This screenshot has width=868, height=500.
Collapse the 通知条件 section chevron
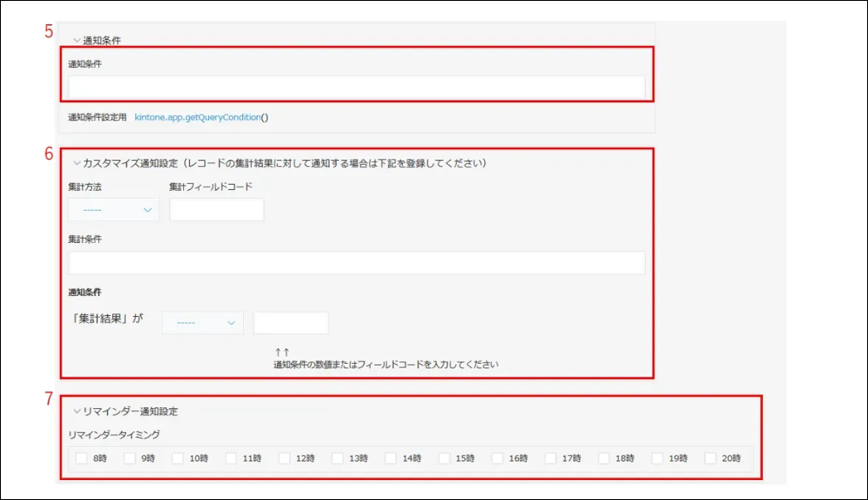(x=76, y=40)
